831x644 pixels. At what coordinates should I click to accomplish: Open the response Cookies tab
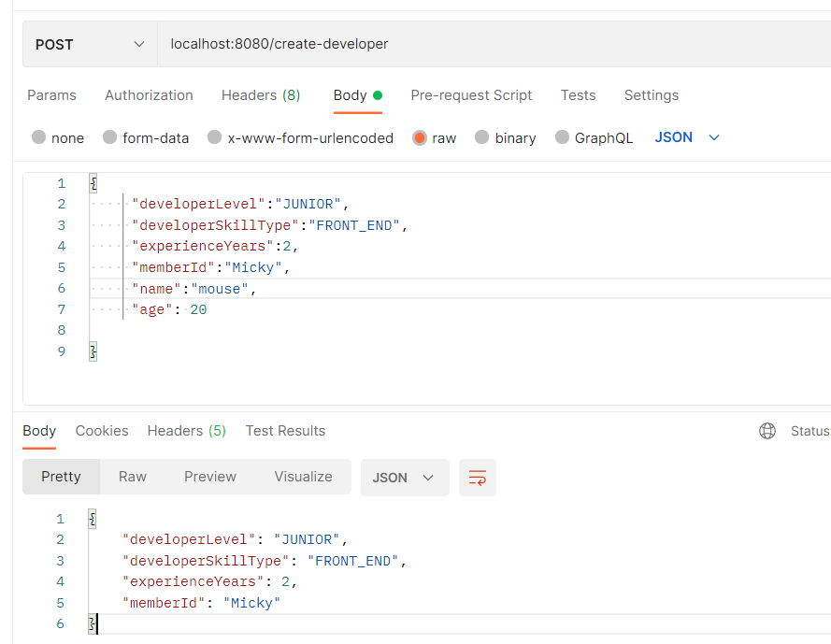[x=102, y=431]
